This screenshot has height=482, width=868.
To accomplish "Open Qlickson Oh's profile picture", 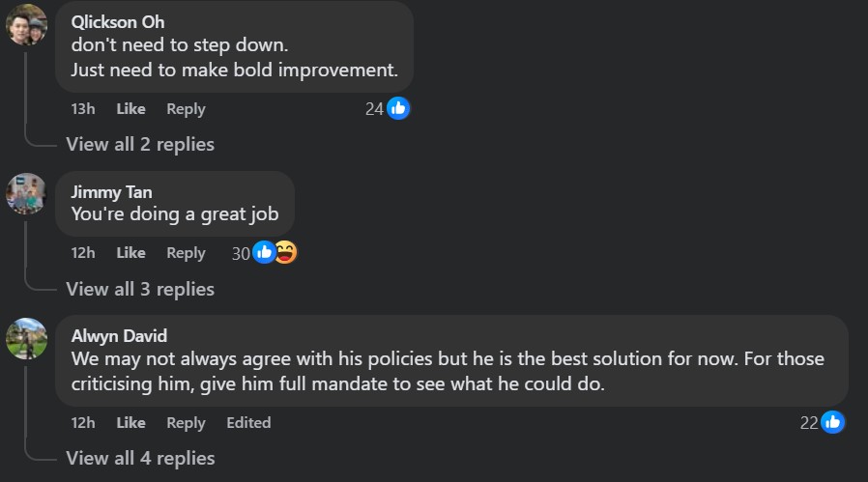I will [x=26, y=24].
